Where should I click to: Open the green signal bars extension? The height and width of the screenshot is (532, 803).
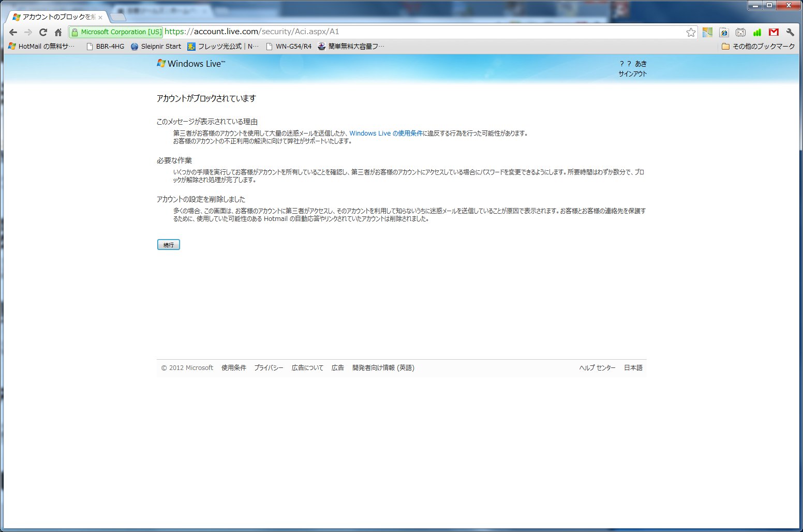pos(757,32)
